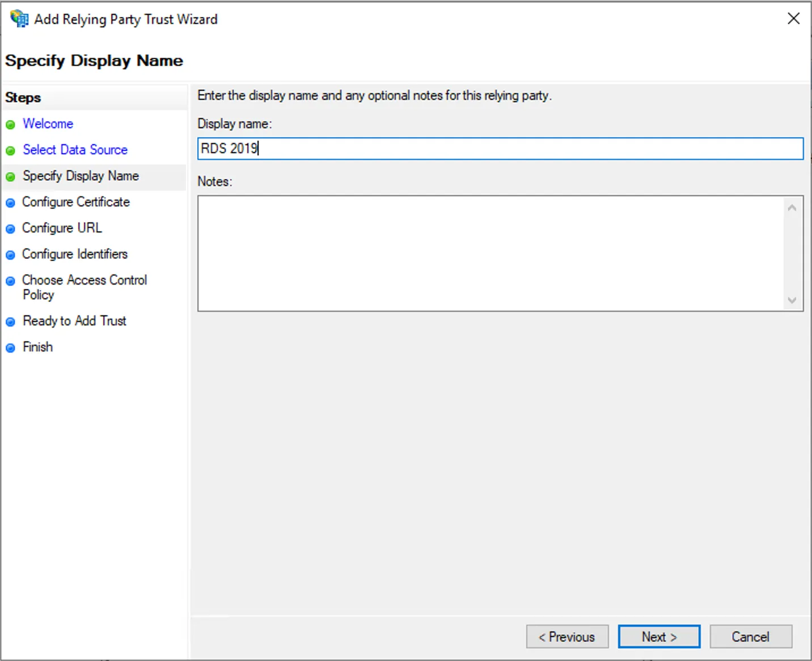The width and height of the screenshot is (812, 661).
Task: Click the blue bullet beside Finish step
Action: pyautogui.click(x=10, y=348)
